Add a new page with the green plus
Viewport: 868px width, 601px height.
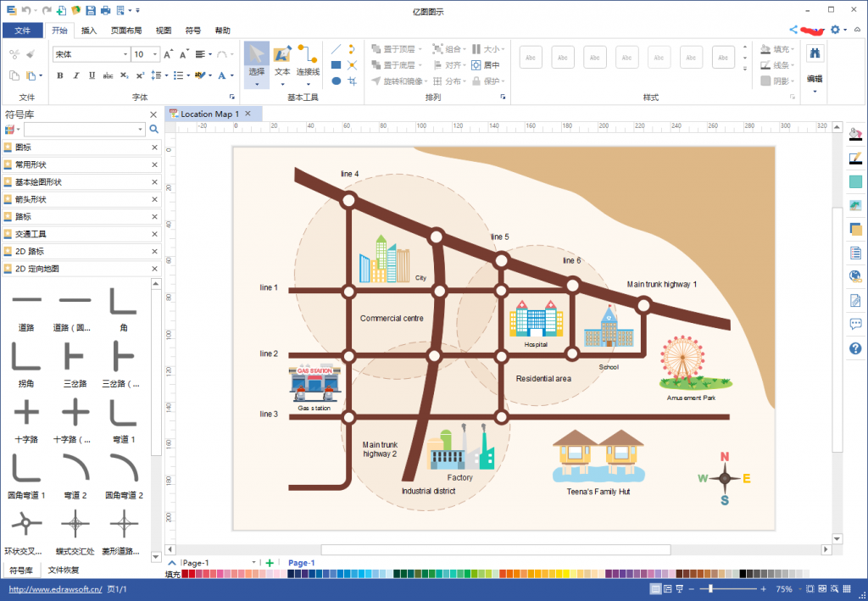point(270,563)
